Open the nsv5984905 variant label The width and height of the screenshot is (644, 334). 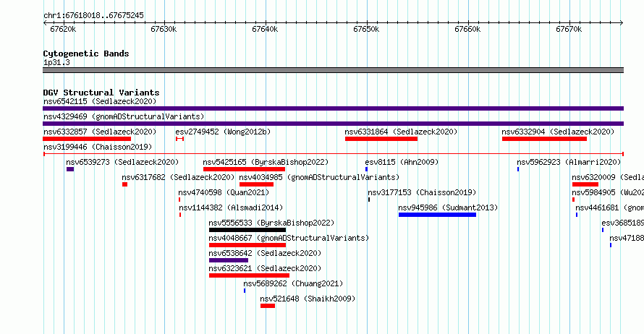(608, 192)
